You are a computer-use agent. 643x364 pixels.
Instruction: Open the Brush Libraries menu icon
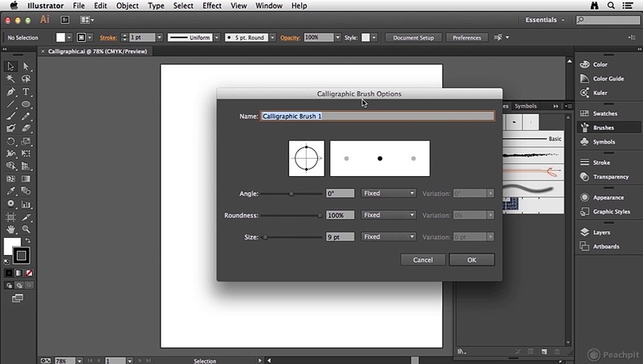(461, 351)
